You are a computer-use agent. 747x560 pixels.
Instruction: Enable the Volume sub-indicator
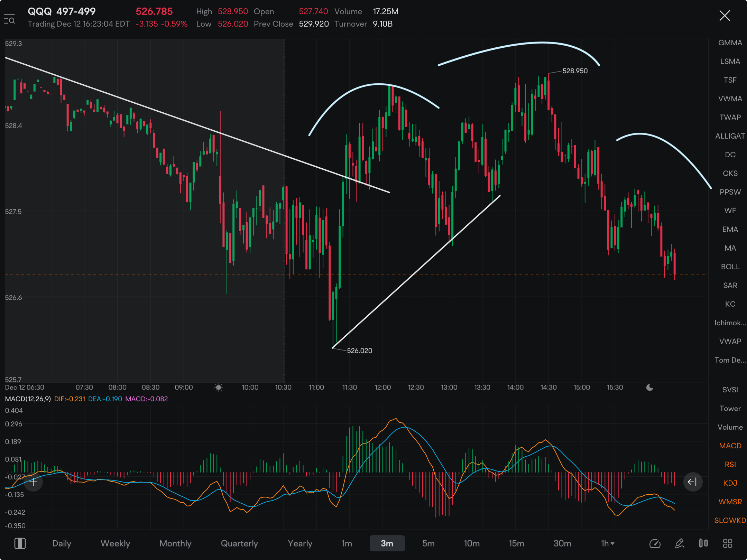point(730,427)
